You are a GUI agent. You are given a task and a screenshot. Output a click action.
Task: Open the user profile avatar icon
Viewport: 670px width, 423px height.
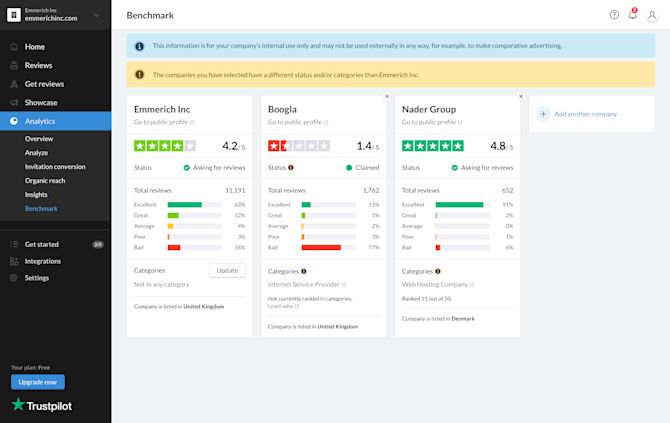click(652, 15)
